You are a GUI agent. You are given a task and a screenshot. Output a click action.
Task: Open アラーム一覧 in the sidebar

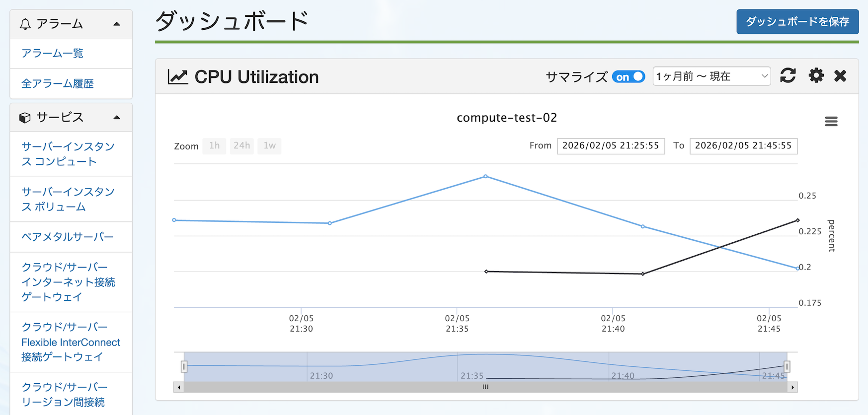pos(52,53)
